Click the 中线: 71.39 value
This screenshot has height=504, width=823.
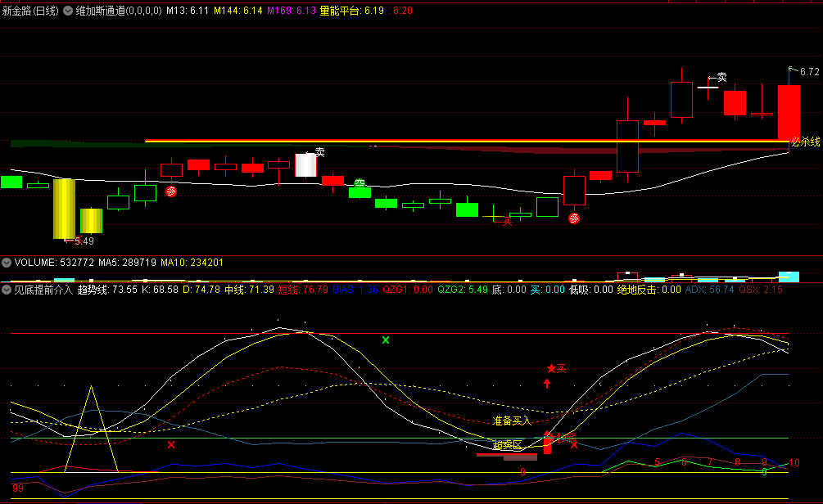click(x=249, y=290)
